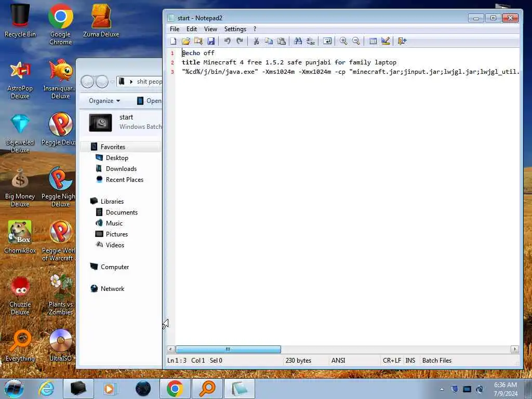
Task: Select Documents library in Explorer
Action: (x=122, y=212)
